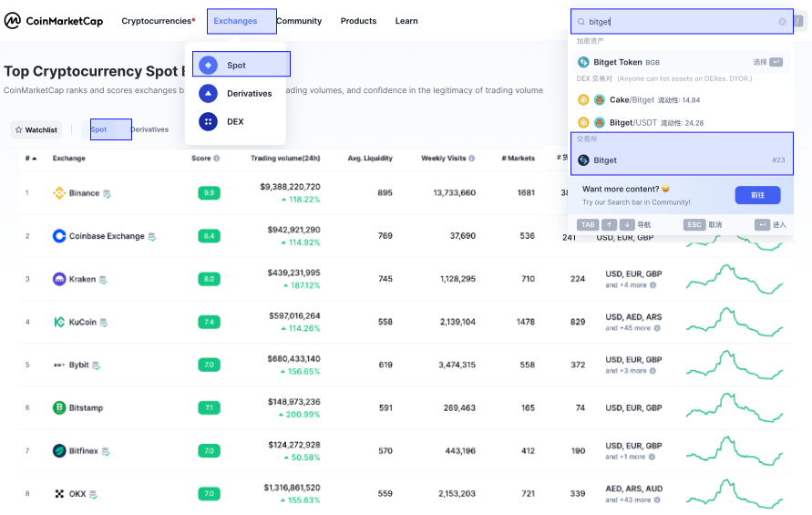
Task: Click the search input containing 'bitget'
Action: tap(682, 22)
